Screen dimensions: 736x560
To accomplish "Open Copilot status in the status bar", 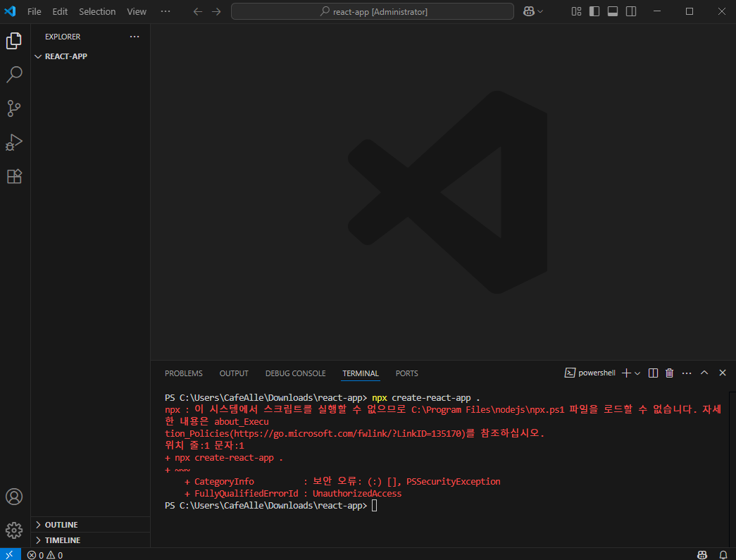I will 702,555.
